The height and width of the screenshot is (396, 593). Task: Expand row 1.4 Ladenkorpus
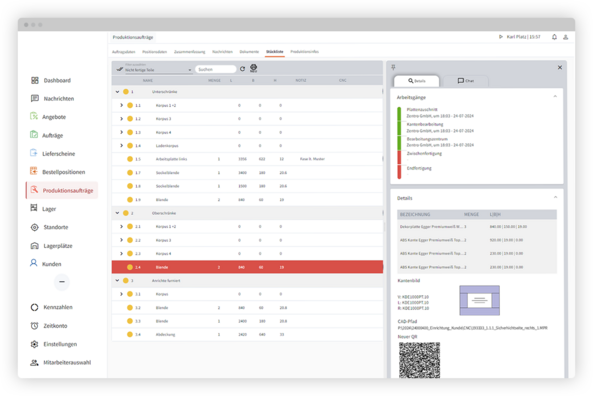click(x=121, y=146)
